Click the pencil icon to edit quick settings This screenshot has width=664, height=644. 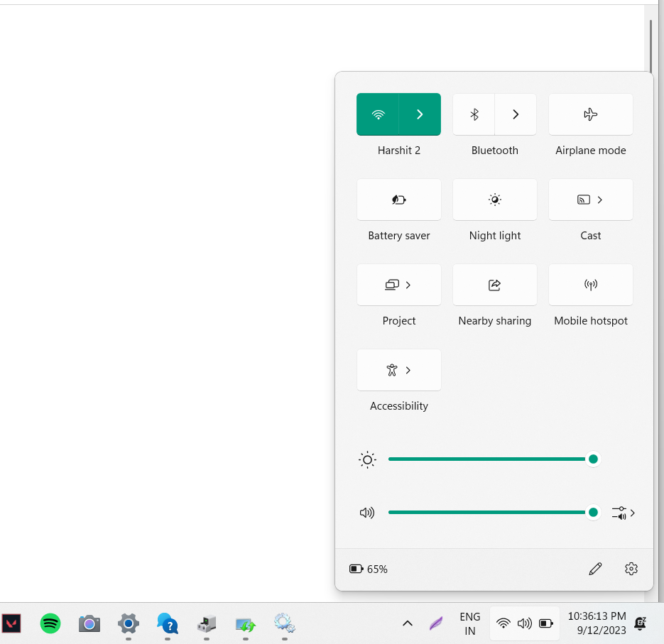click(x=595, y=569)
